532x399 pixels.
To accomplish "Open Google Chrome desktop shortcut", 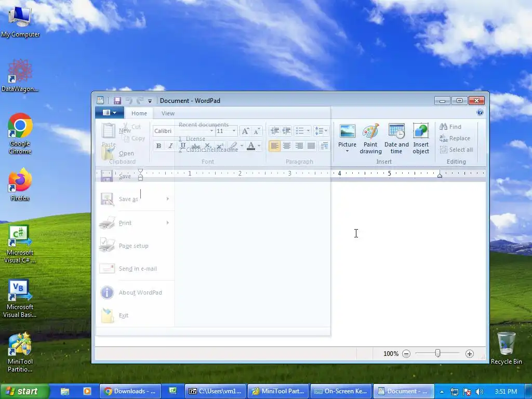I will (x=20, y=134).
